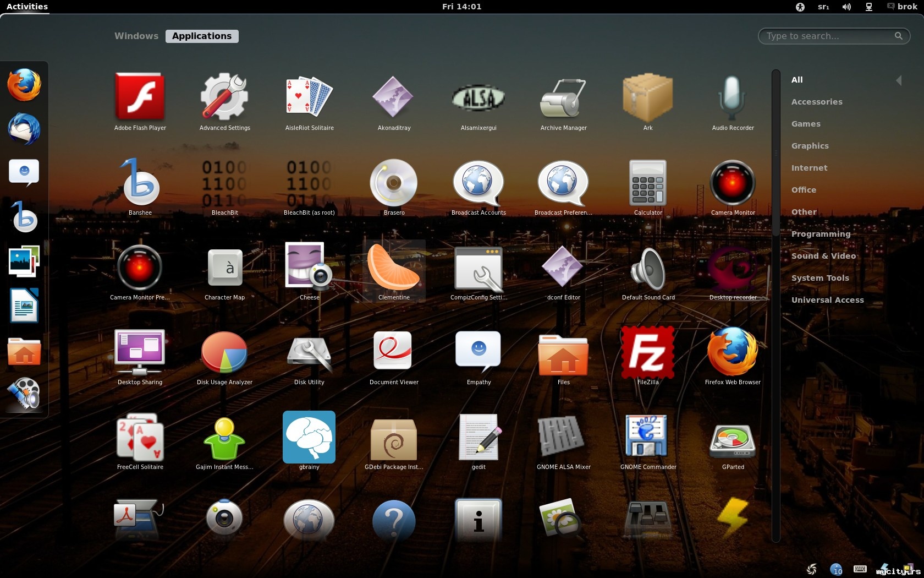Filter by Games category
The height and width of the screenshot is (578, 924).
(x=806, y=124)
